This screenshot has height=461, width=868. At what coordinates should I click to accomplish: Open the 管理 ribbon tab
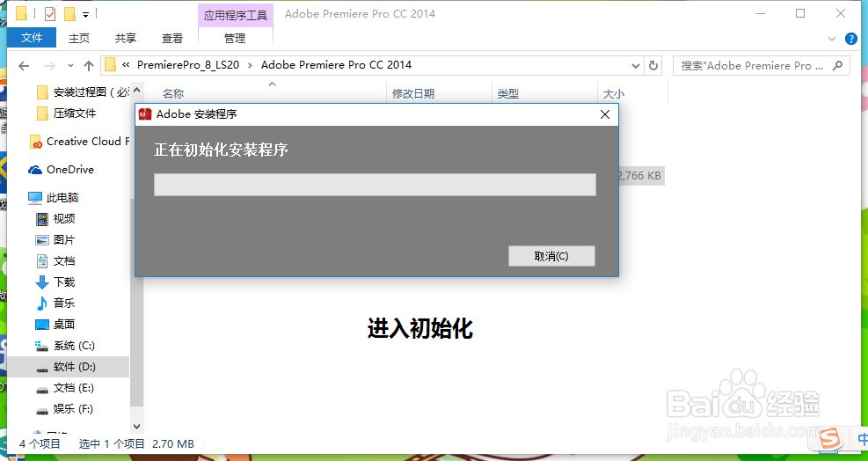[x=235, y=38]
